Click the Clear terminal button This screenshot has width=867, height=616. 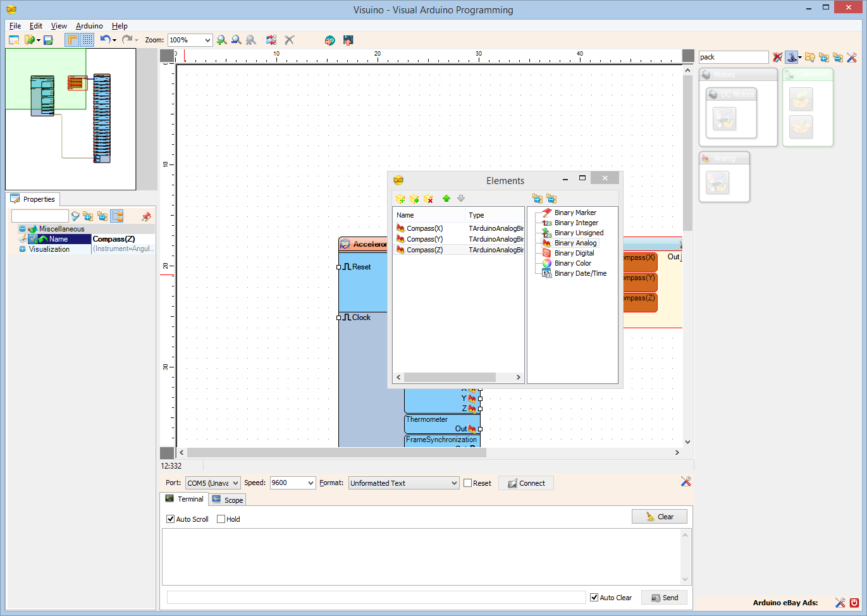coord(659,517)
